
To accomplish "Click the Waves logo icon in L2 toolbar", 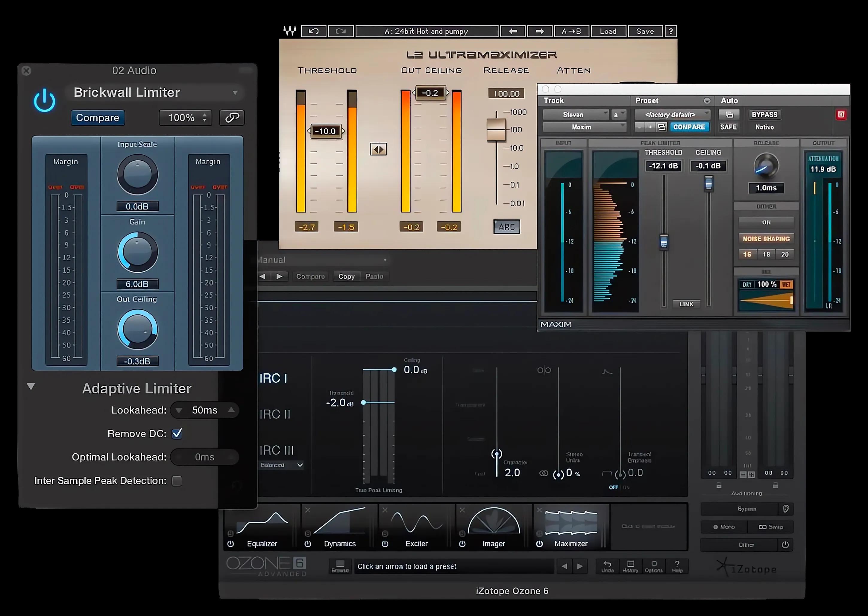I will [290, 31].
